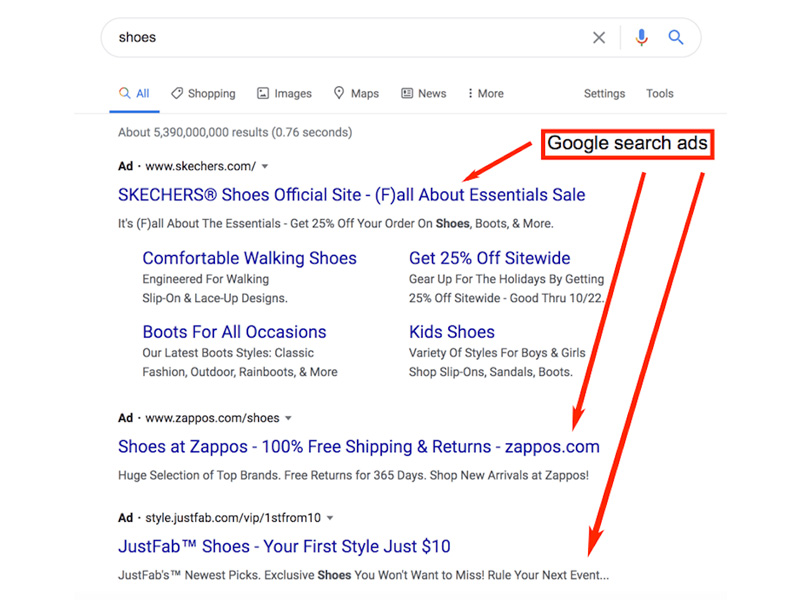Expand the More options menu

coord(484,94)
